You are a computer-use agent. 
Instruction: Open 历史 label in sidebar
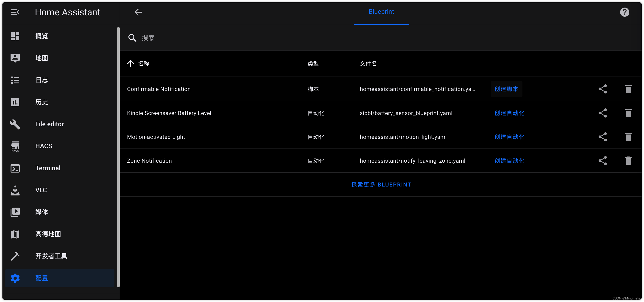[x=42, y=102]
